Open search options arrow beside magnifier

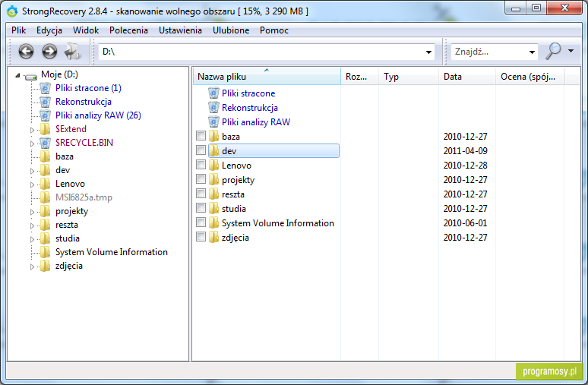pyautogui.click(x=571, y=51)
